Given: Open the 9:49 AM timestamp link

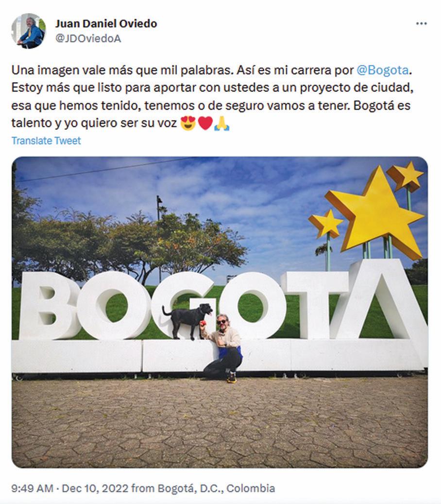Looking at the screenshot, I should pyautogui.click(x=32, y=488).
